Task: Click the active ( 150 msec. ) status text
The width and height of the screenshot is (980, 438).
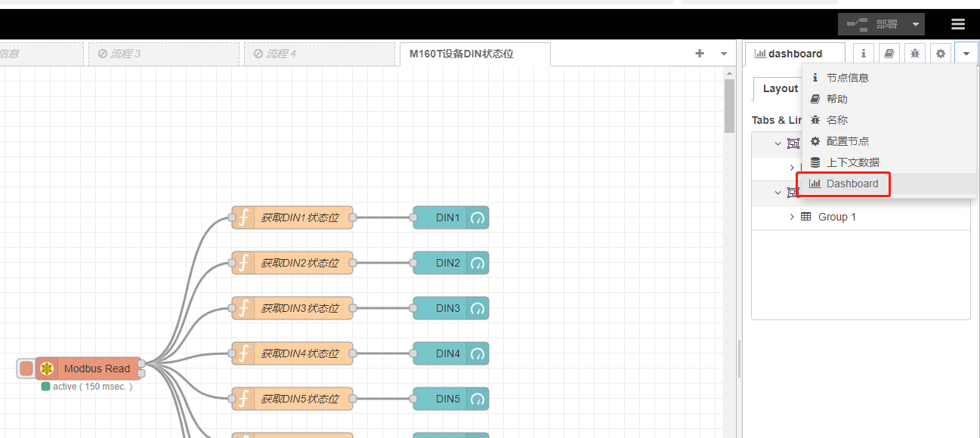Action: (92, 387)
